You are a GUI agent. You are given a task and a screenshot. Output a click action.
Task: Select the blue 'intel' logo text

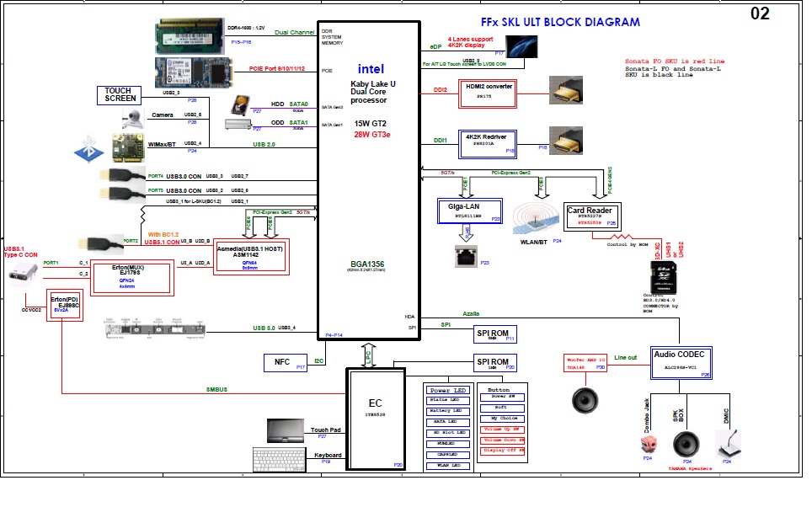pyautogui.click(x=371, y=69)
